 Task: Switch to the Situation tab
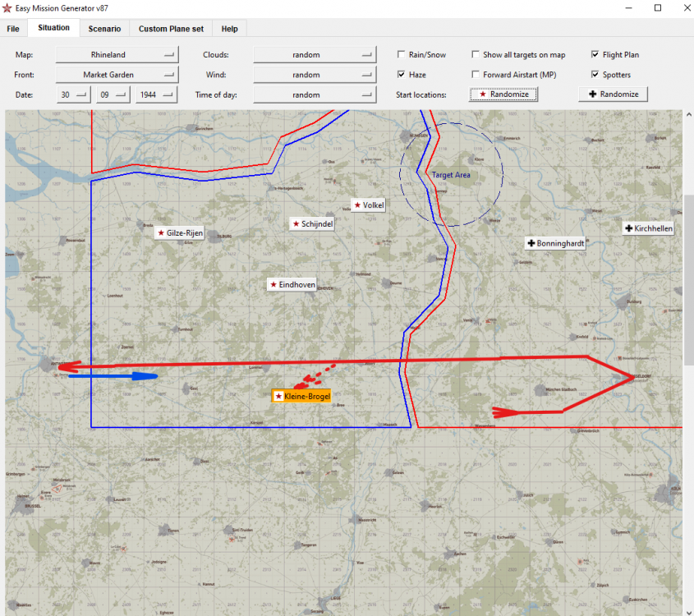point(53,27)
